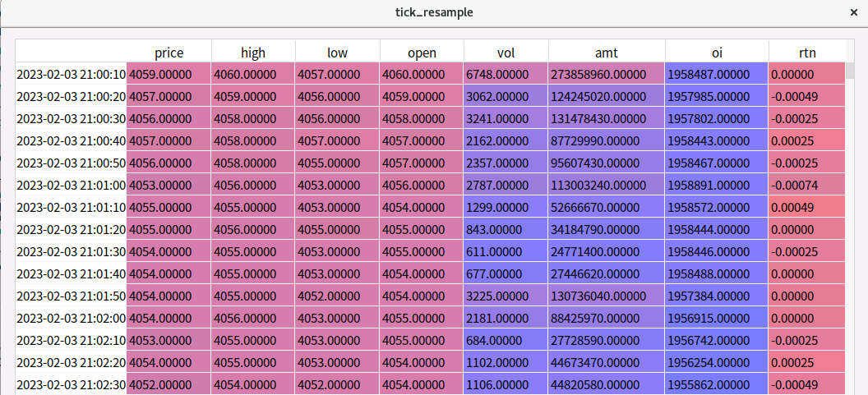Select oi cell 1956915.00000
The width and height of the screenshot is (868, 395).
717,318
